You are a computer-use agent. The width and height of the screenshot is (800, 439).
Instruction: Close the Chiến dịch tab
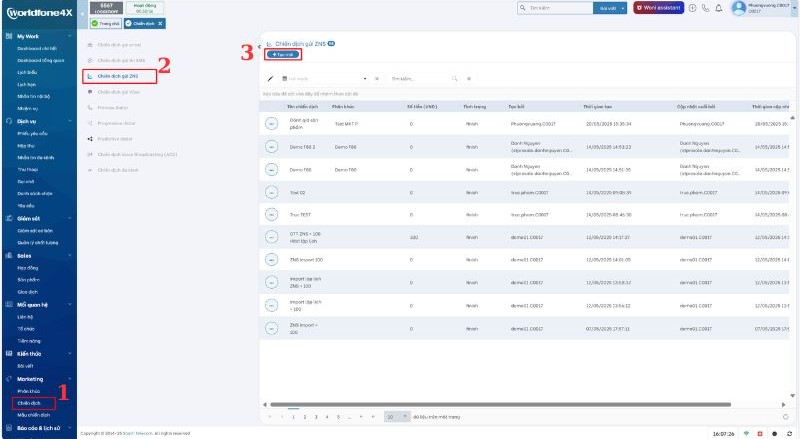162,22
